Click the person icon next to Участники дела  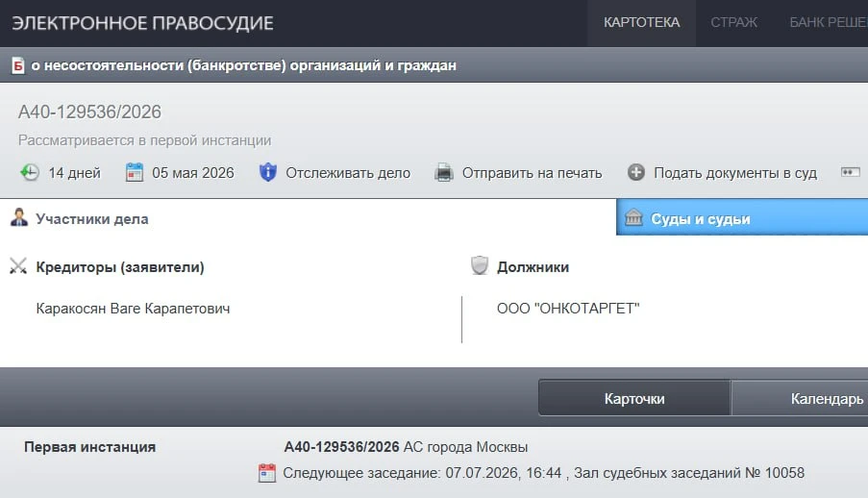(x=19, y=217)
